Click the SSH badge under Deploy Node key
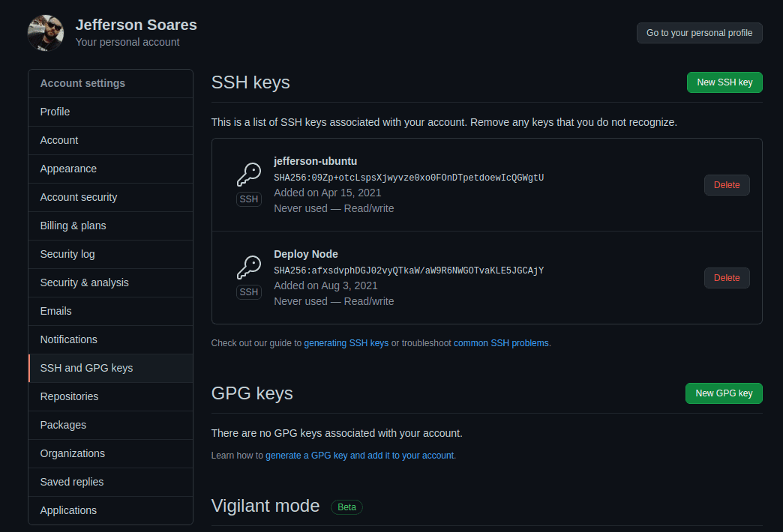 (249, 292)
